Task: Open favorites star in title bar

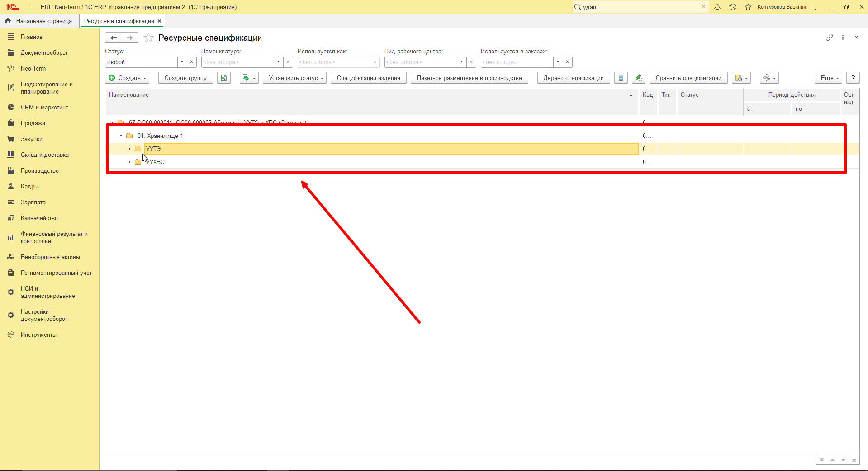Action: [748, 7]
